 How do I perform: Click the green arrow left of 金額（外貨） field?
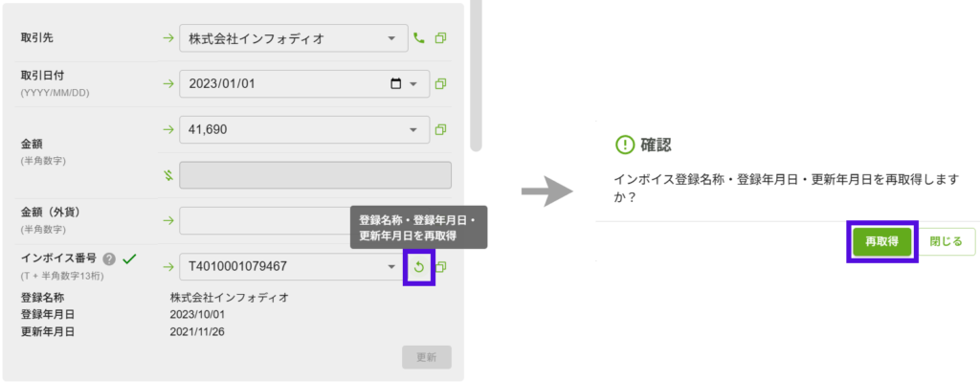tap(167, 220)
